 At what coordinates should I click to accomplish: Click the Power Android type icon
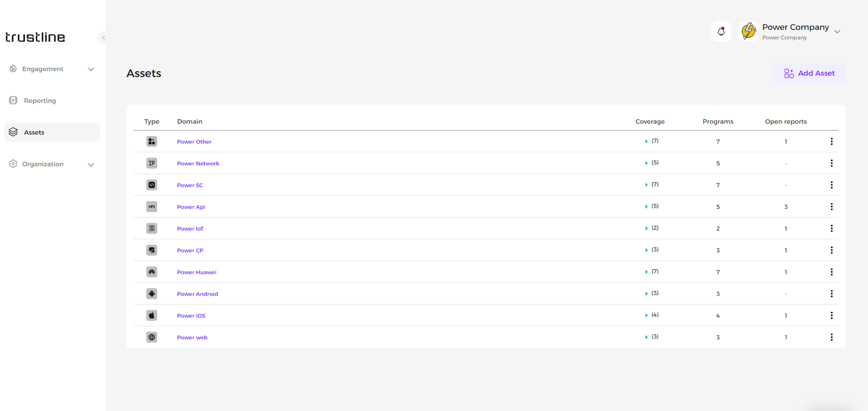pos(152,294)
